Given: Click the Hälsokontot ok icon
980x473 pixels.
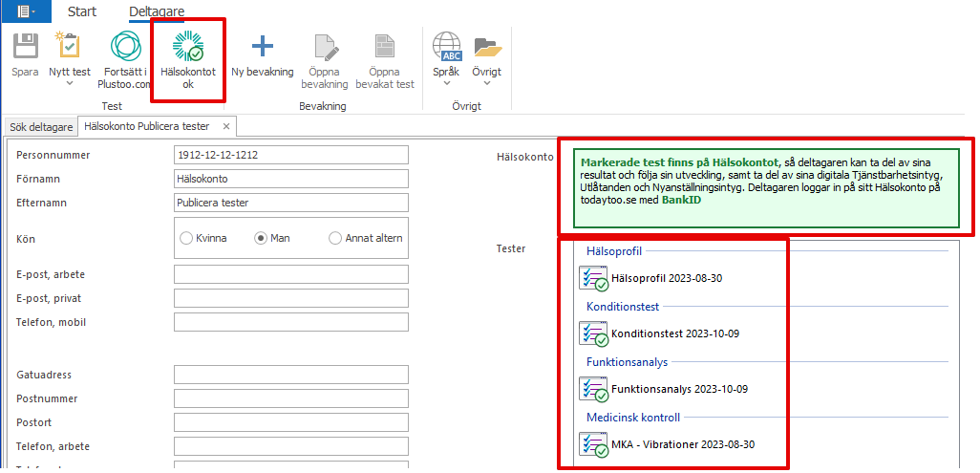Looking at the screenshot, I should (x=188, y=46).
